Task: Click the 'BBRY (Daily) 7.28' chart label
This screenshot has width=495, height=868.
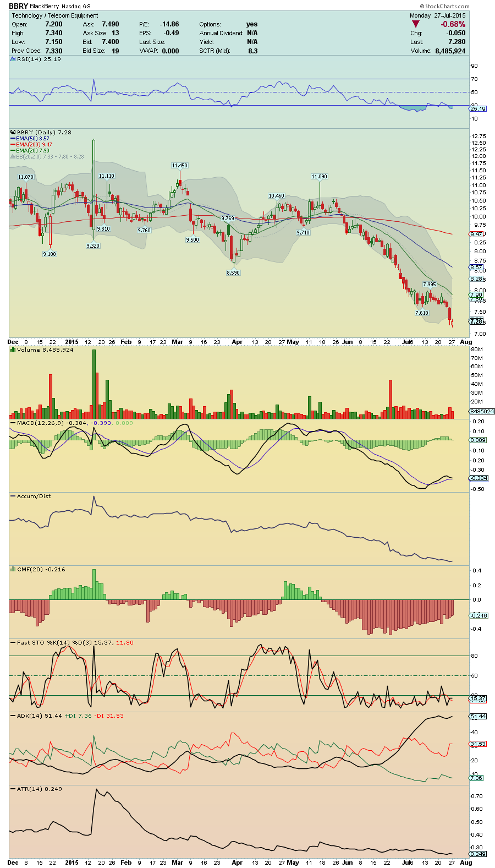Action: click(44, 133)
